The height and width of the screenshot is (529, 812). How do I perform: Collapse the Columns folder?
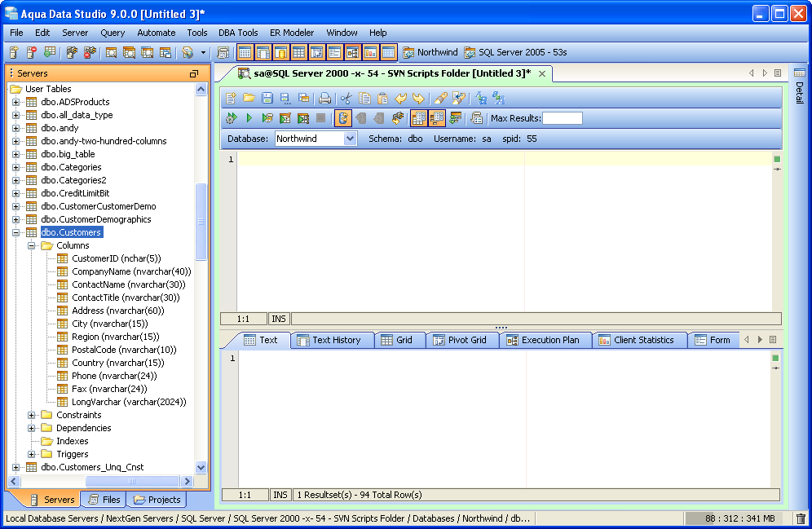32,245
